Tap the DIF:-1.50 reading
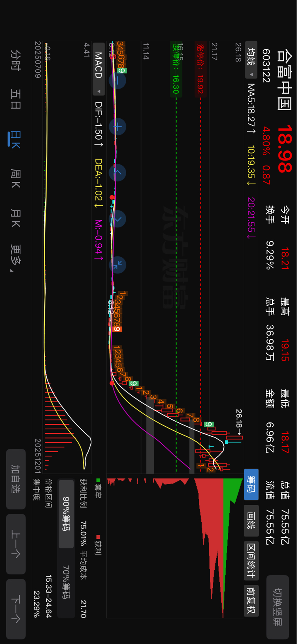This screenshot has height=644, width=297. coord(99,125)
